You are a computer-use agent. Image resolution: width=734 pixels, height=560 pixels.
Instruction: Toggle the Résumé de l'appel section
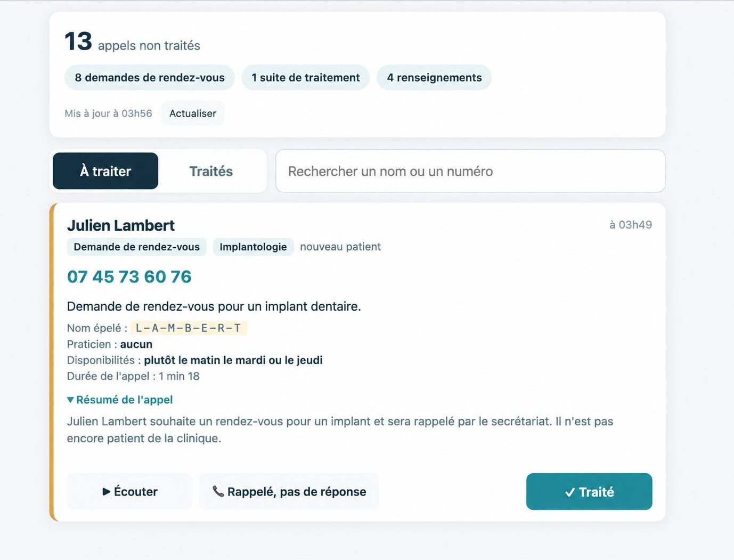(x=120, y=400)
